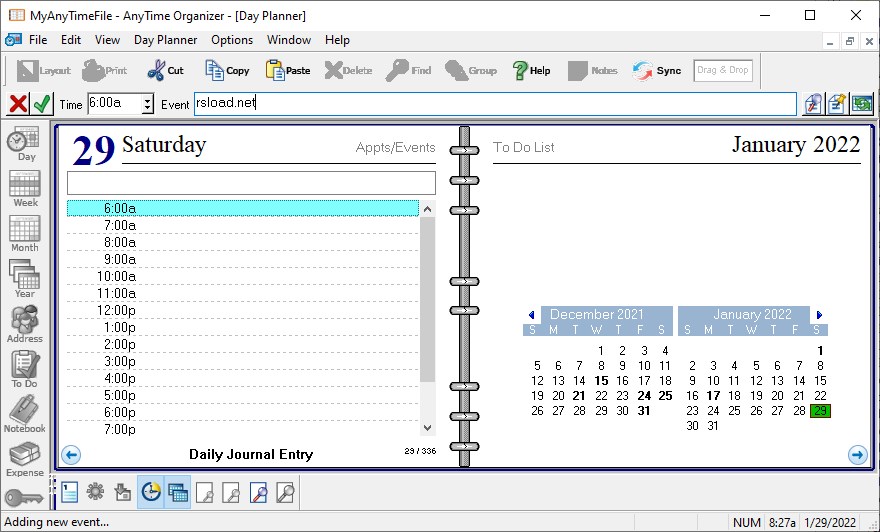Image resolution: width=880 pixels, height=532 pixels.
Task: Click the appointments scrollbar down arrow
Action: tap(427, 428)
